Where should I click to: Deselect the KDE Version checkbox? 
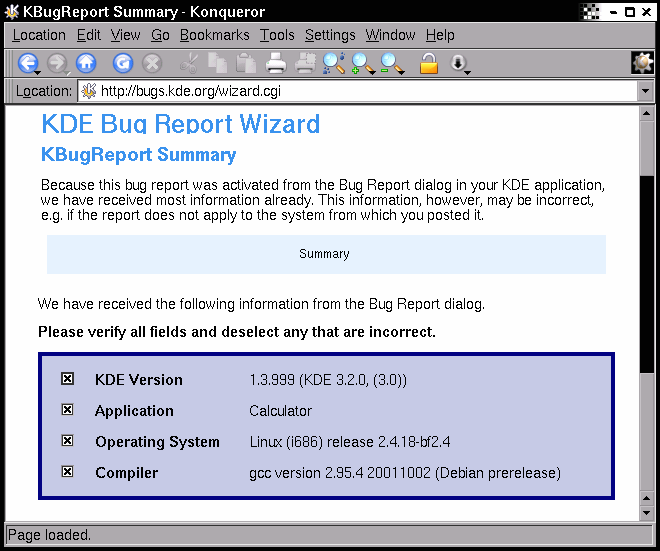(x=68, y=379)
